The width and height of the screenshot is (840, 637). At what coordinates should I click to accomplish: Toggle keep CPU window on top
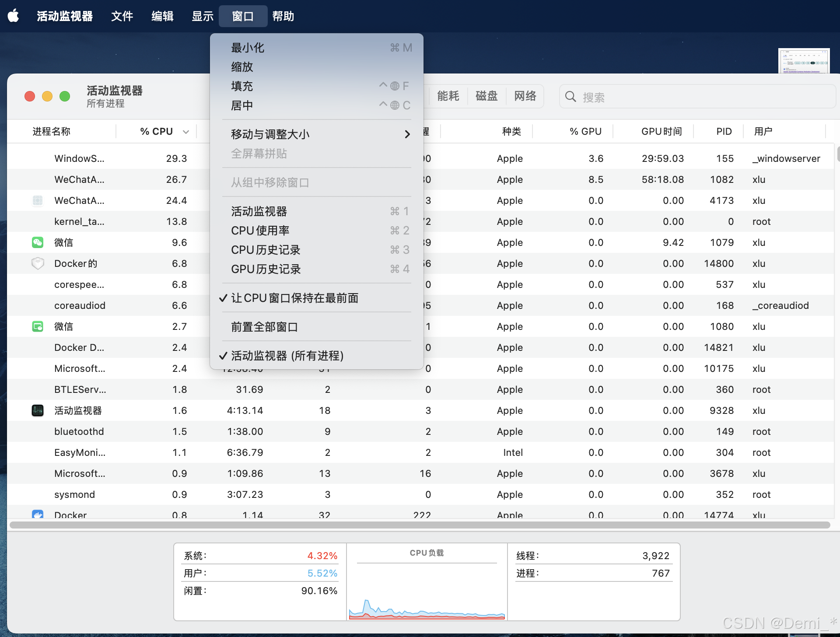click(x=294, y=298)
